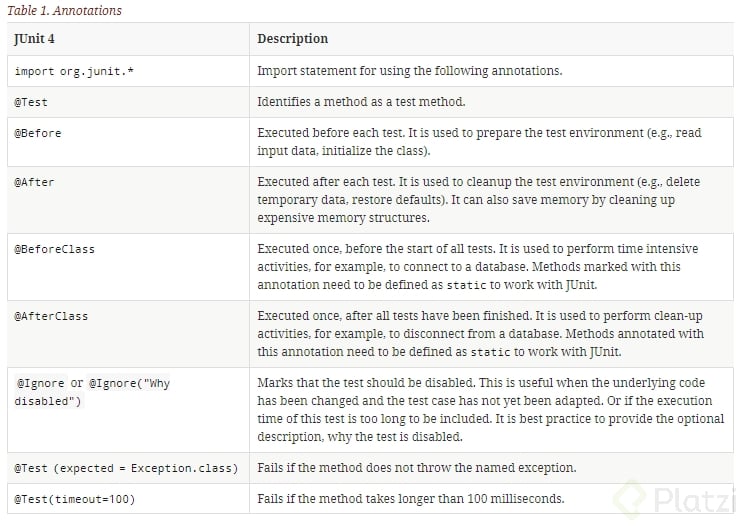Select the 'JUnit 4' column header
Screen dimensions: 744x526
pos(36,39)
